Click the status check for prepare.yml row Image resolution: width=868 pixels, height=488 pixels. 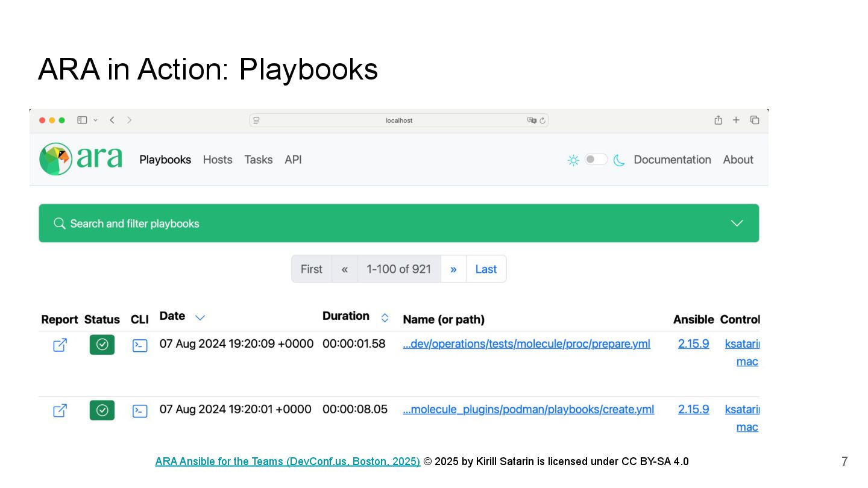tap(102, 345)
